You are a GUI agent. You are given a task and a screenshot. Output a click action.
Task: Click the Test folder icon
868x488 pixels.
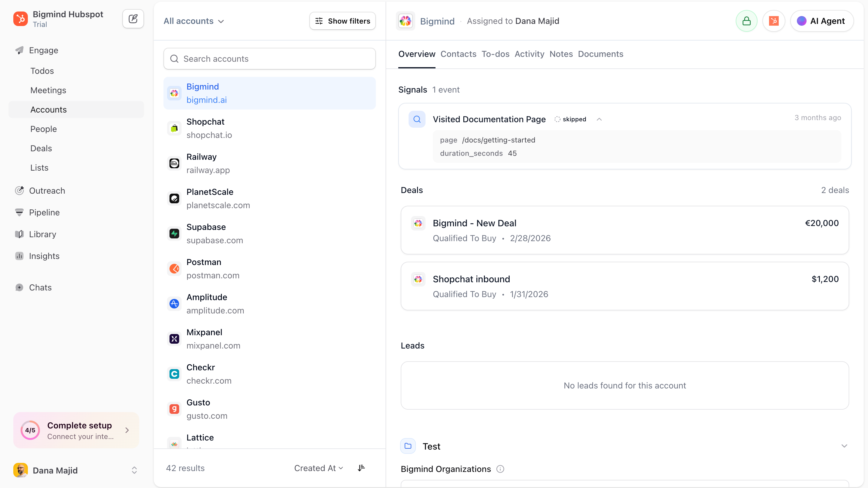[408, 446]
